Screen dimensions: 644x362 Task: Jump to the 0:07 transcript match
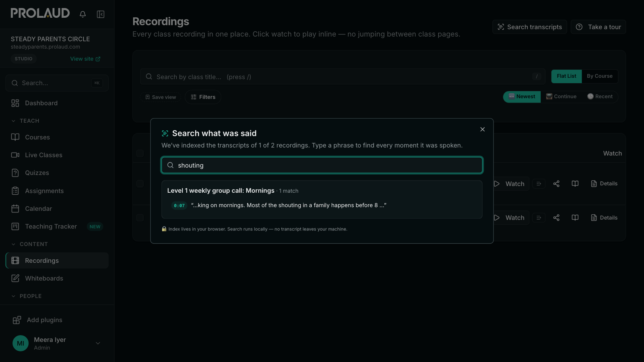point(180,206)
